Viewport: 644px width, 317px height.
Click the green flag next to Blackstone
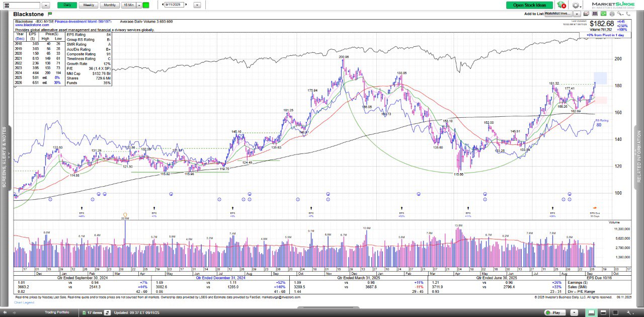click(x=50, y=14)
